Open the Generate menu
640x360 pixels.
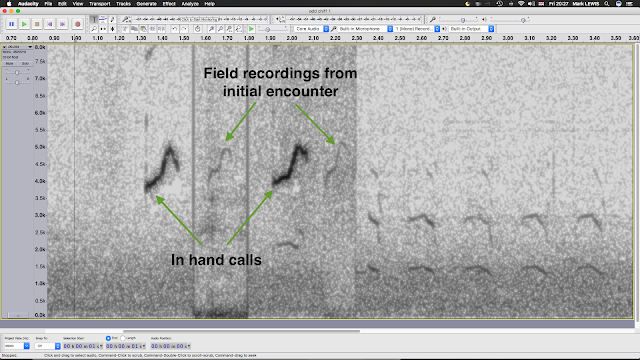tap(147, 4)
